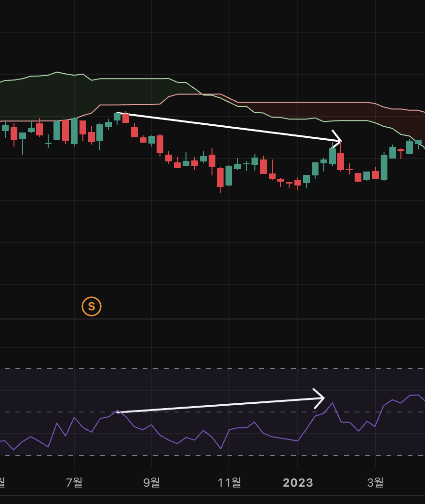Click the 2023 year label on time axis
The image size is (425, 504).
298,483
